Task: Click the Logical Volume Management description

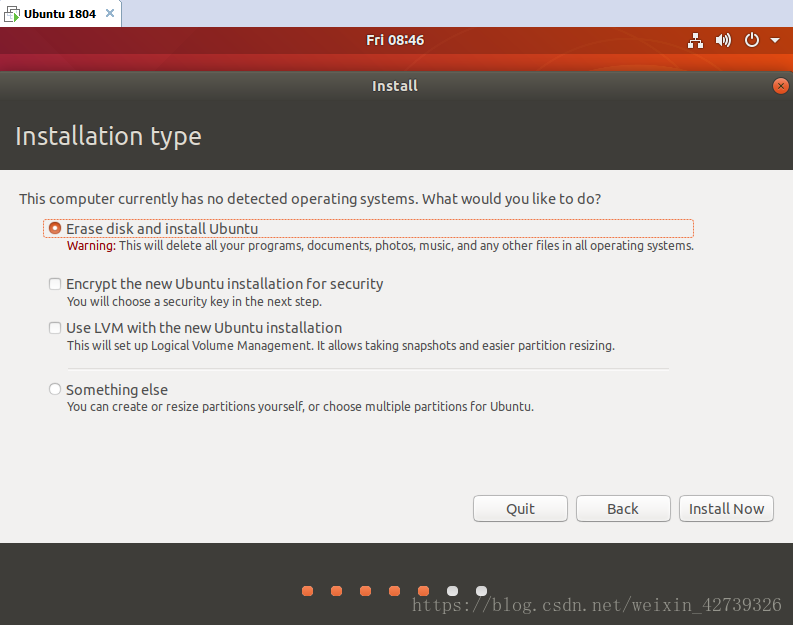Action: coord(341,346)
